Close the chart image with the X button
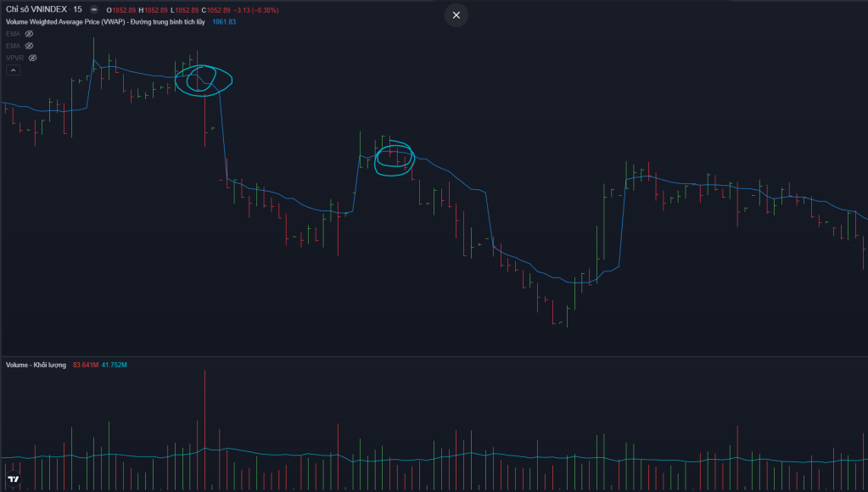 click(x=456, y=15)
